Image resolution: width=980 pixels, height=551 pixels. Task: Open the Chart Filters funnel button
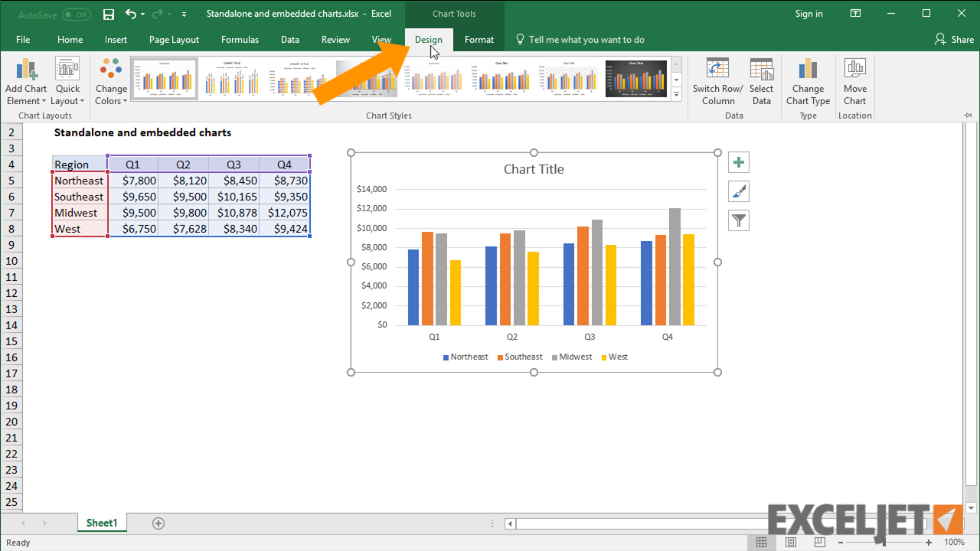(739, 220)
